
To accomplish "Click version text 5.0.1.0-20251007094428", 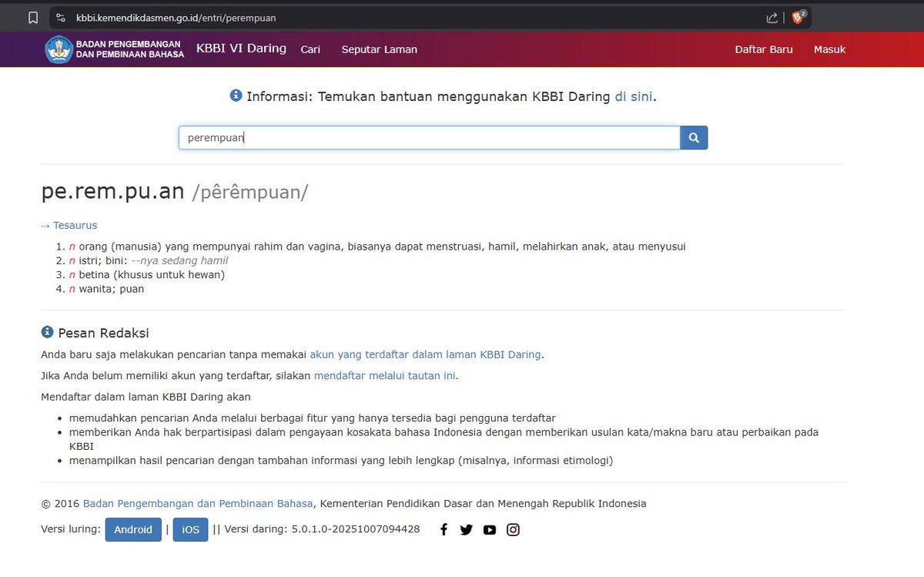I will coord(356,529).
